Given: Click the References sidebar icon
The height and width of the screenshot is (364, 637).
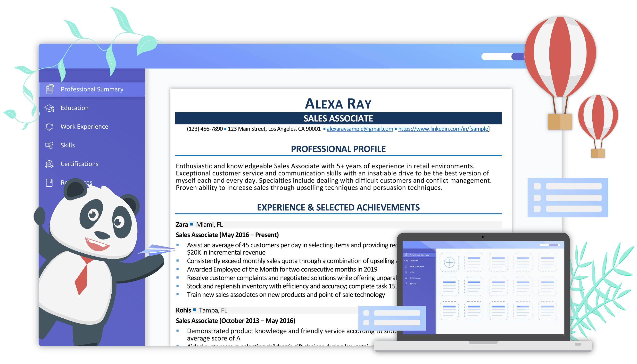Looking at the screenshot, I should 50,183.
